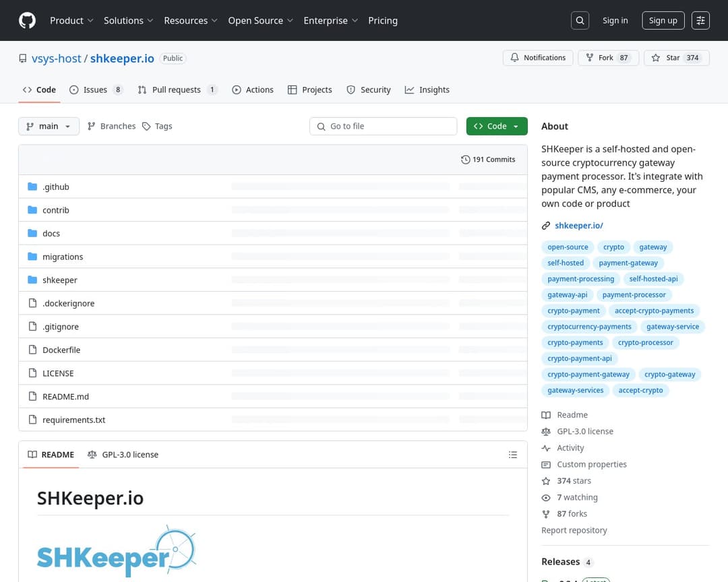Open the README outline list icon
Screen dimensions: 728x582
512,455
